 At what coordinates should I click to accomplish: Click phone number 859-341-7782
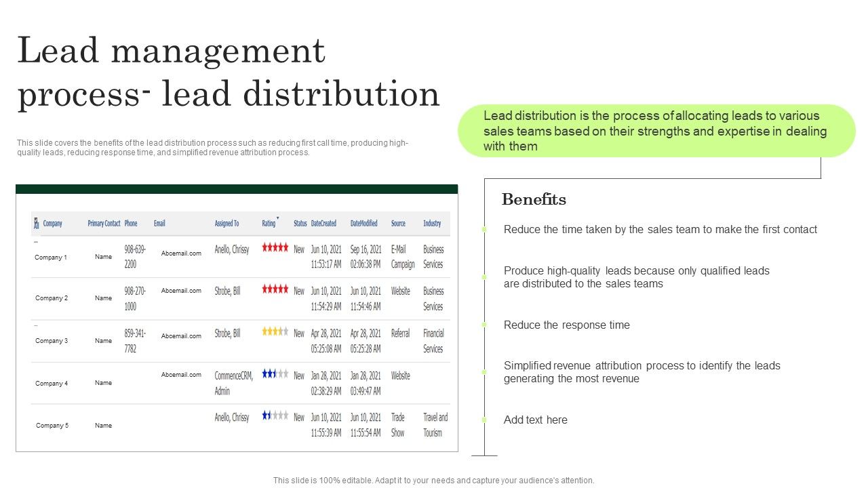[134, 341]
